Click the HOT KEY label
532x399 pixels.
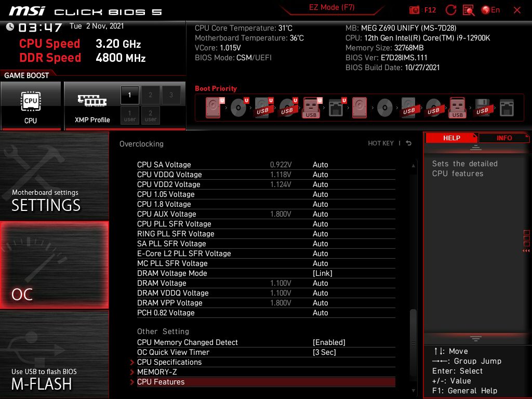(x=381, y=143)
